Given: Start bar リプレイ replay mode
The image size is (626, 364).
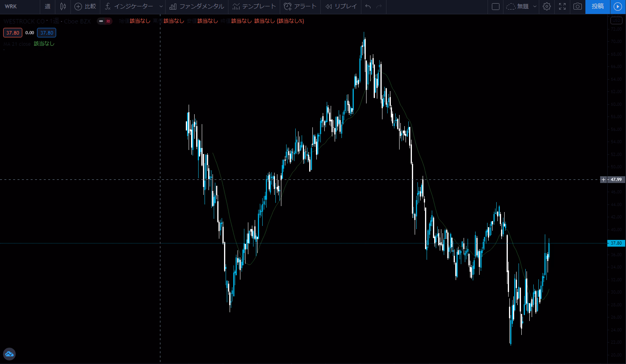Looking at the screenshot, I should (x=341, y=6).
